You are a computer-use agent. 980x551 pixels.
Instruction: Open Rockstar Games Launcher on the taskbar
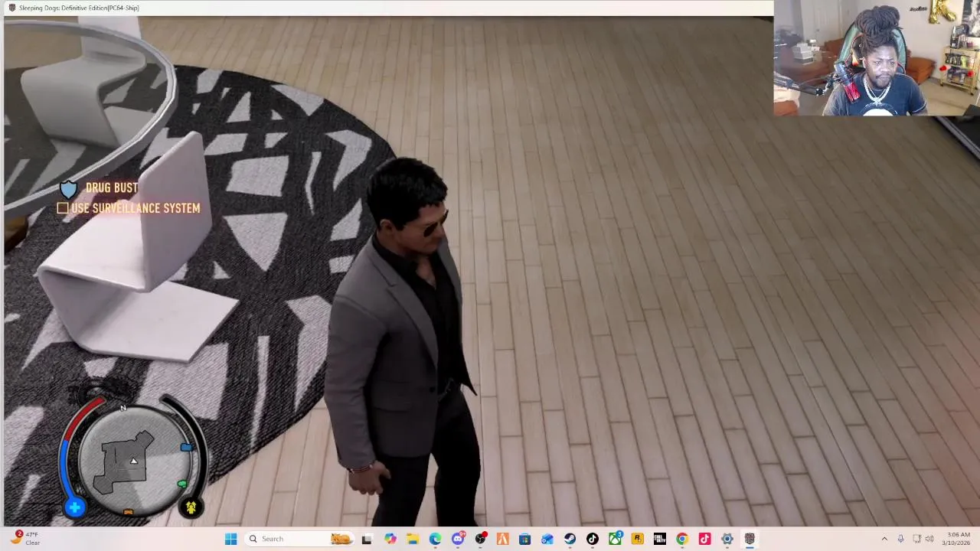pos(637,539)
